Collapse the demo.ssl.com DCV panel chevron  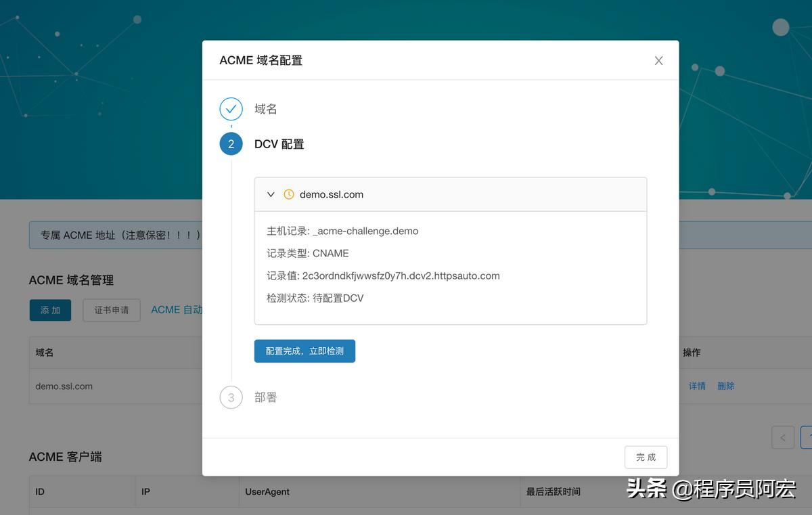coord(270,194)
